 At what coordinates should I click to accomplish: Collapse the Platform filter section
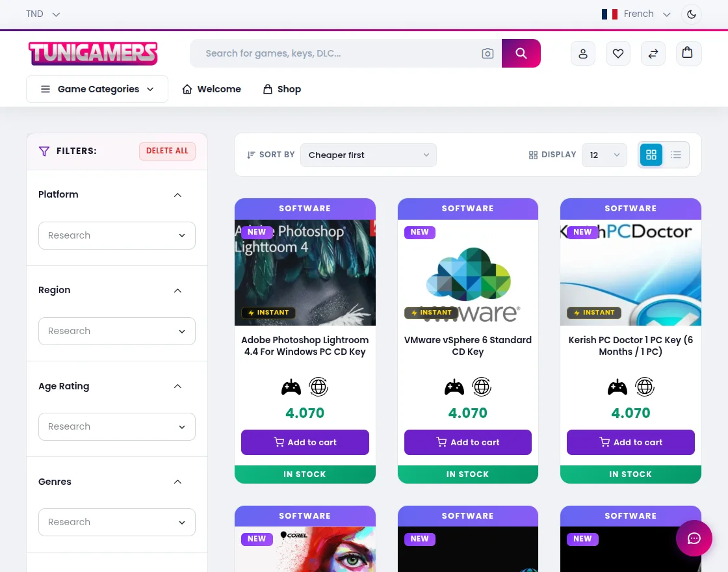pos(177,194)
